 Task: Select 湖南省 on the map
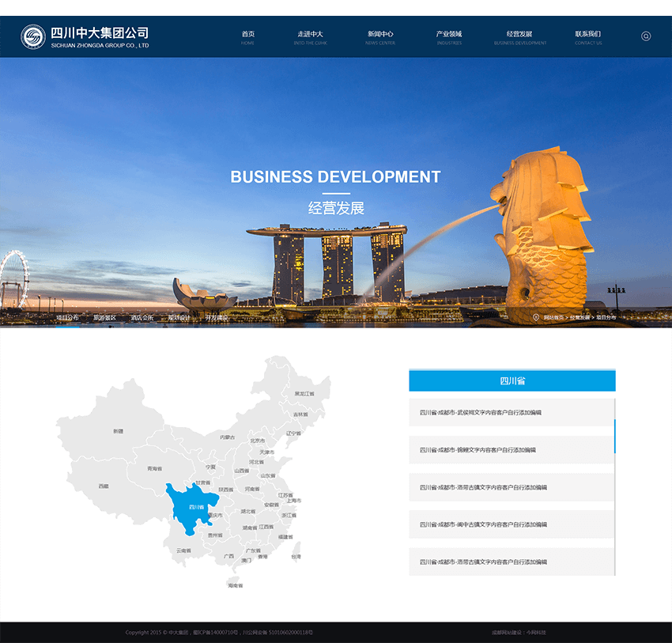[250, 528]
